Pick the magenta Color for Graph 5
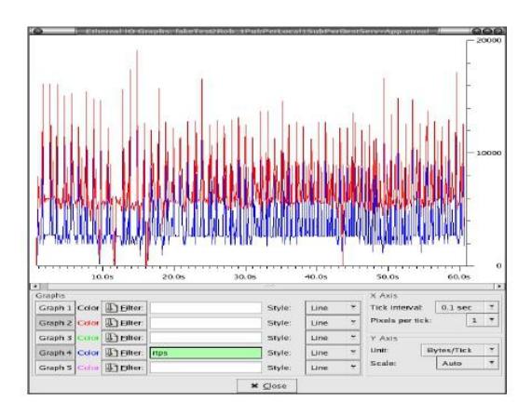 (88, 368)
